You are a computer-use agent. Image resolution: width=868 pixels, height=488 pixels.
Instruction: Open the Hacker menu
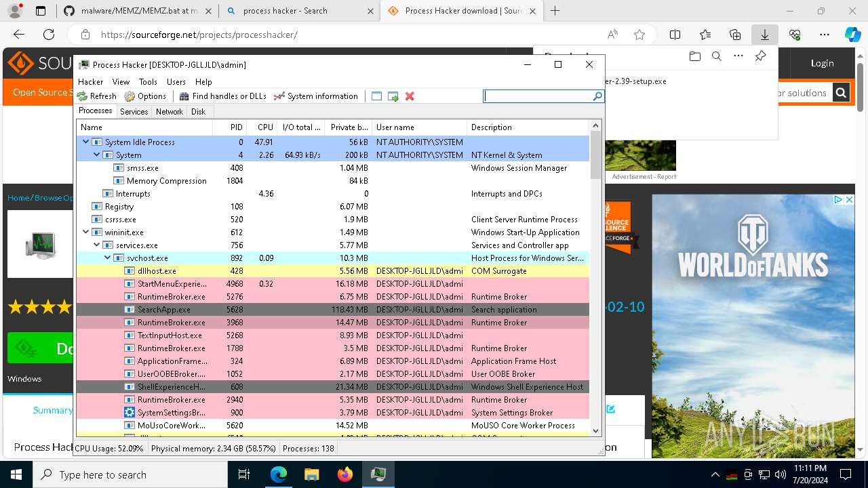90,81
